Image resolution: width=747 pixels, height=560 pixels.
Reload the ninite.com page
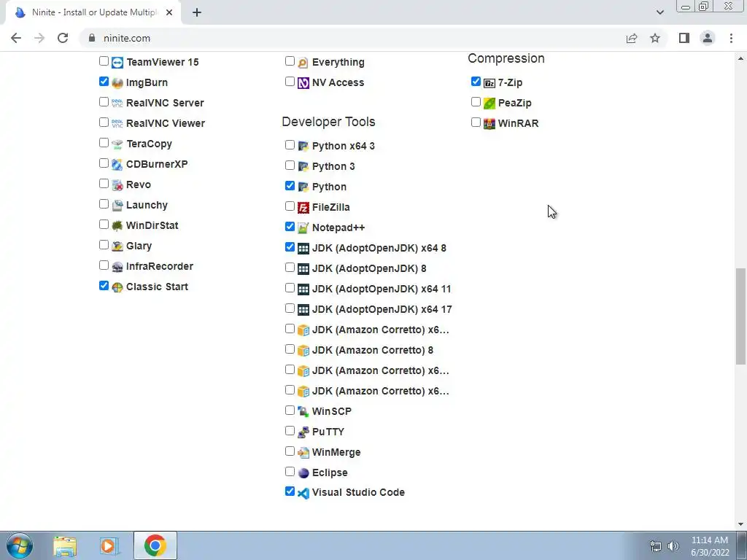tap(63, 38)
